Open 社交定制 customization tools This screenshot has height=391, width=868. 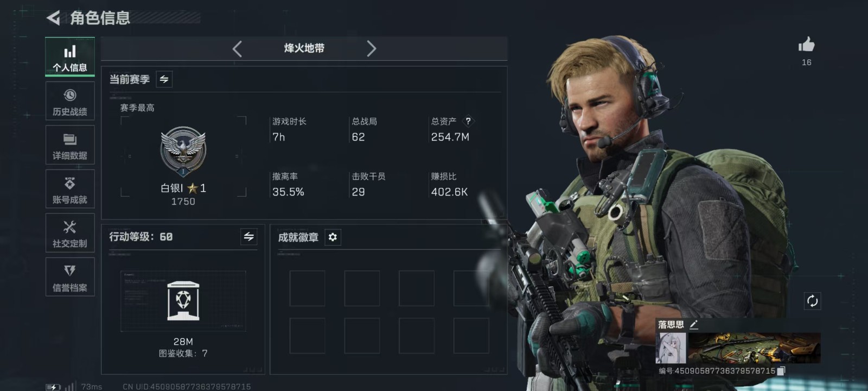pos(70,233)
